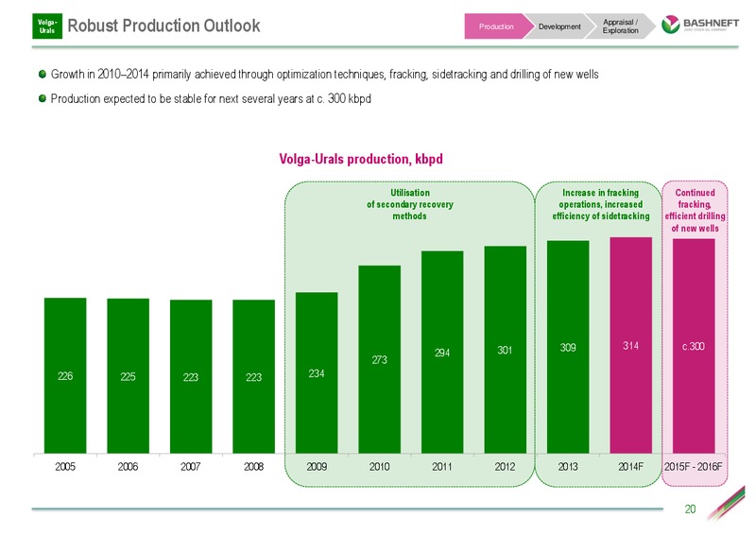The width and height of the screenshot is (756, 535).
Task: Click the 2012 axis label
Action: pos(505,467)
